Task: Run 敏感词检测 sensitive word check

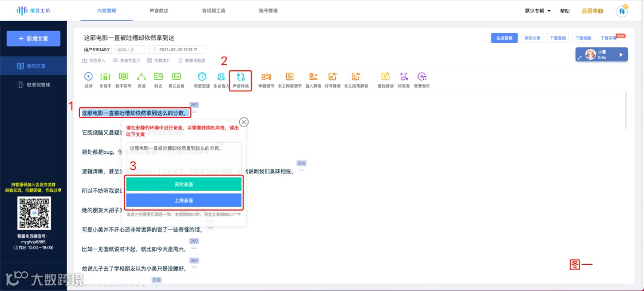Action: tap(192, 60)
